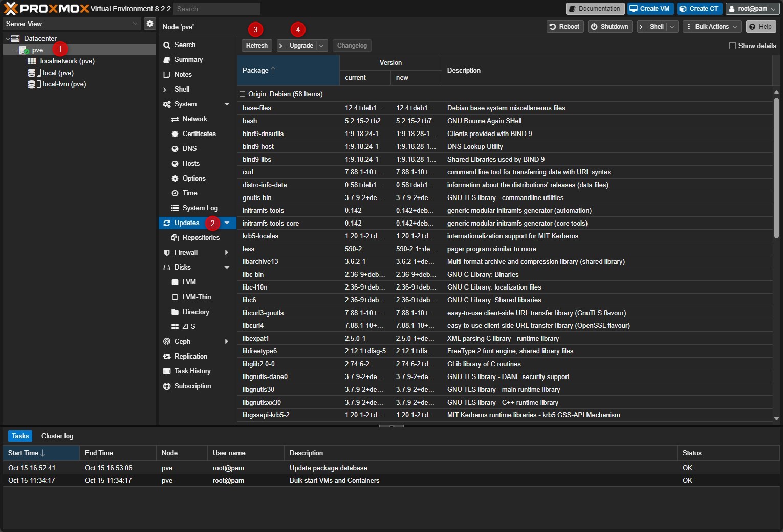The width and height of the screenshot is (783, 532).
Task: Collapse the Datacenter tree node
Action: [x=8, y=39]
